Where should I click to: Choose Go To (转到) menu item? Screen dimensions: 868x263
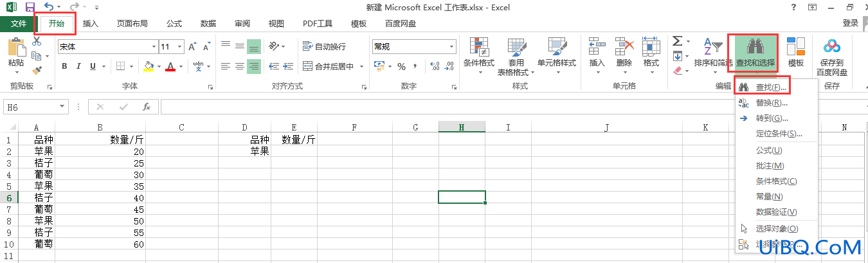tap(777, 118)
